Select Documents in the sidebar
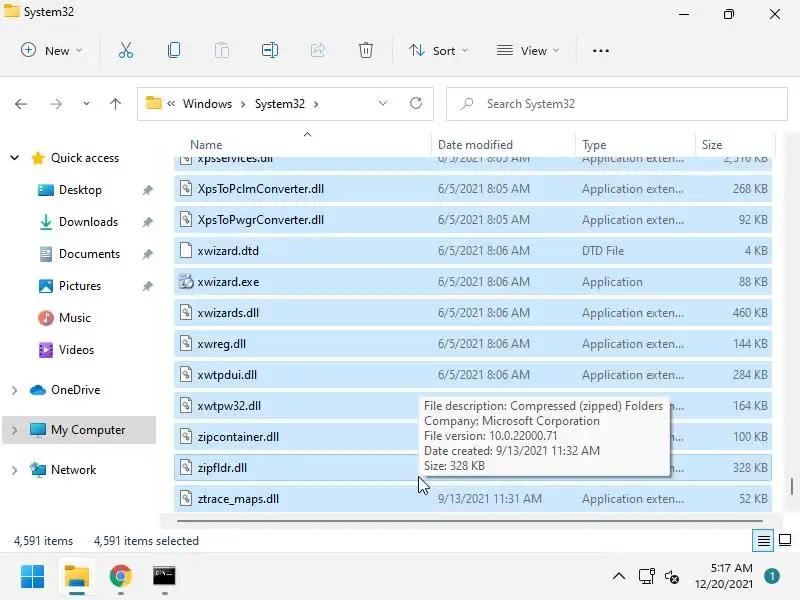This screenshot has height=600, width=800. pos(89,254)
